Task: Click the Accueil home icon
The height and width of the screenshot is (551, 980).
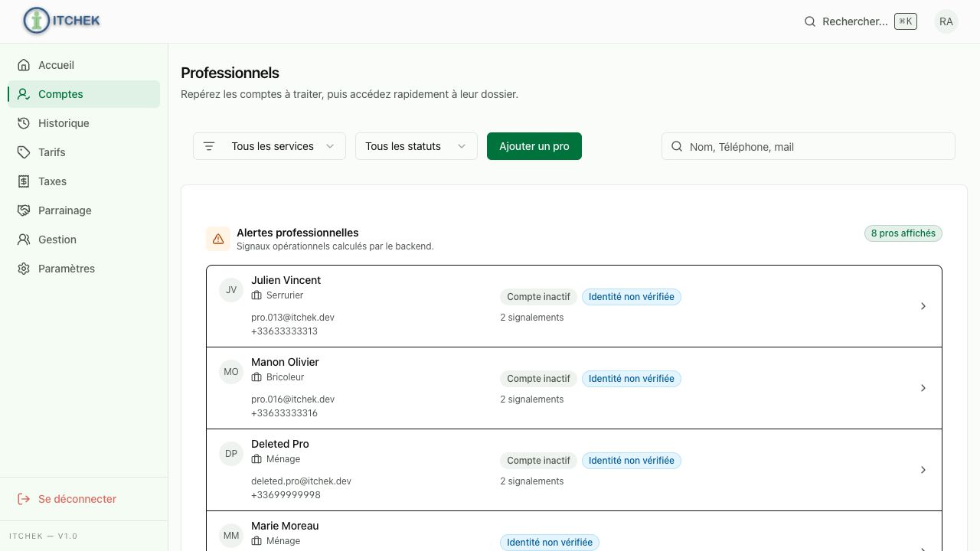Action: [x=24, y=65]
